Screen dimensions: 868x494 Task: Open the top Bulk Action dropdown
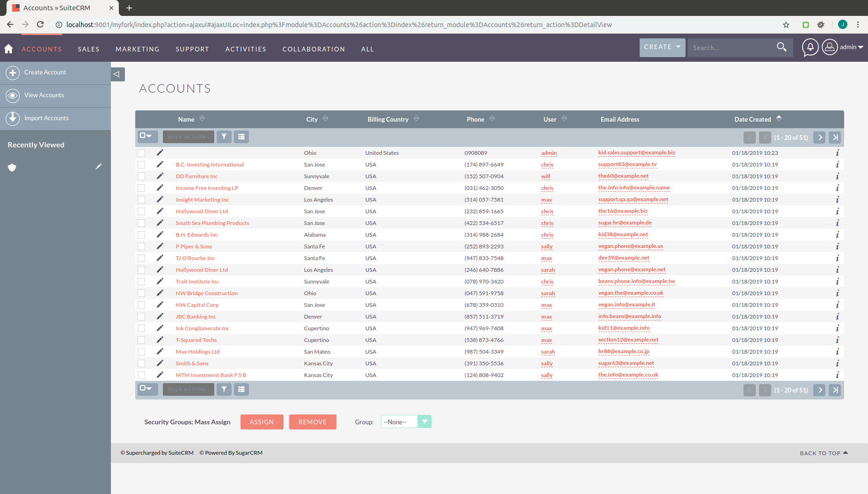click(189, 137)
